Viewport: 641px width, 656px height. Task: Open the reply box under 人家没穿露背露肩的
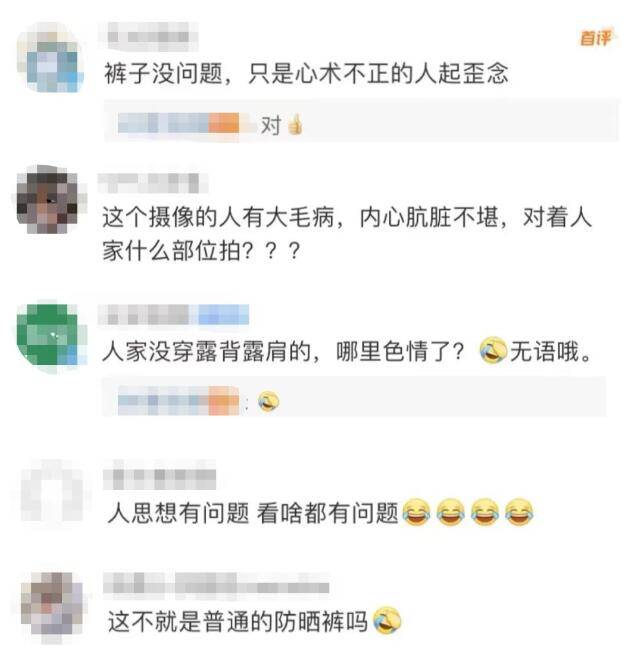point(354,397)
